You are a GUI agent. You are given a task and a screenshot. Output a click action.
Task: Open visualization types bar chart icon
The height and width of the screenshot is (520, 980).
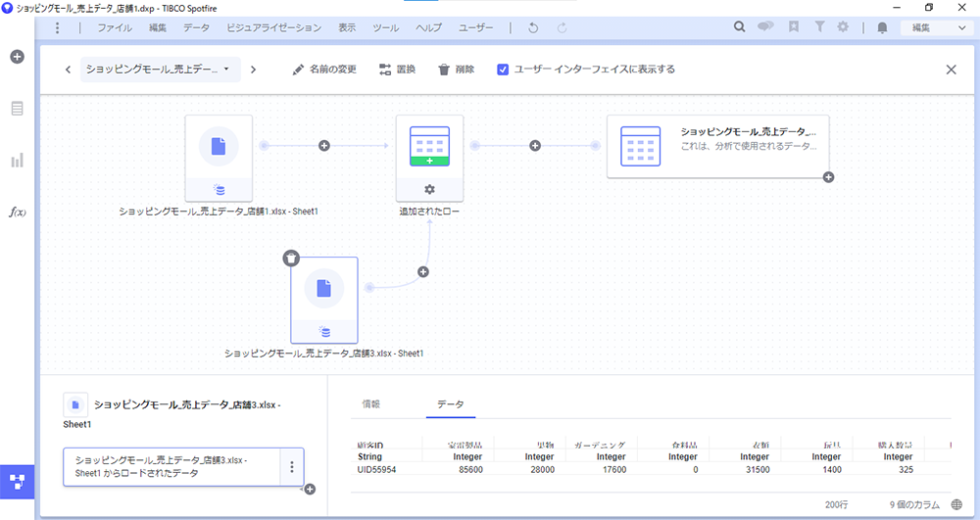click(18, 161)
